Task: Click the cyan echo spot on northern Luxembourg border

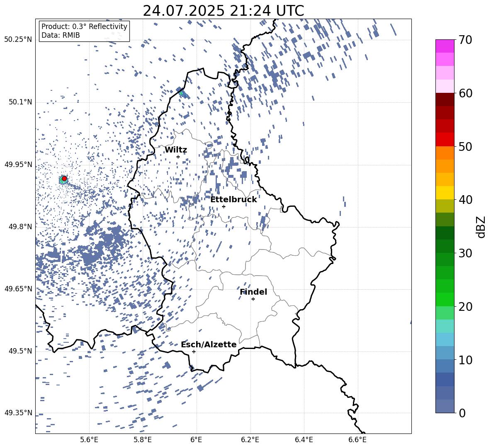Action: click(x=182, y=92)
